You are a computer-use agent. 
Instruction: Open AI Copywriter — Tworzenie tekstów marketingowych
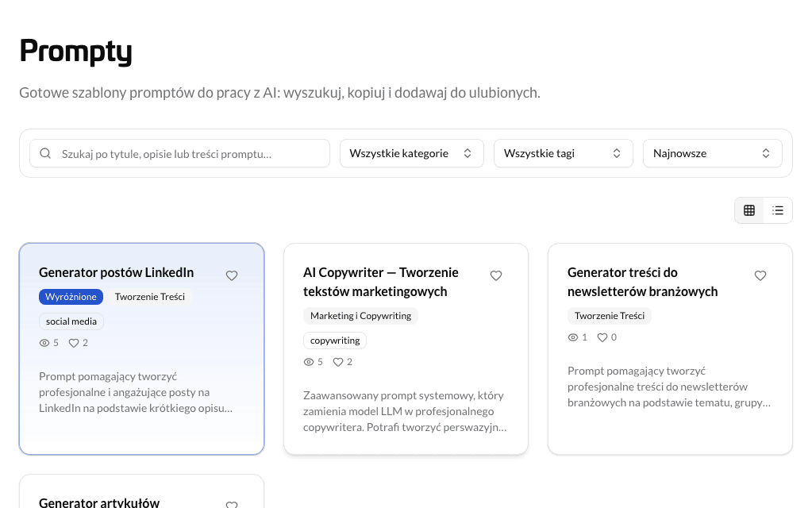381,282
